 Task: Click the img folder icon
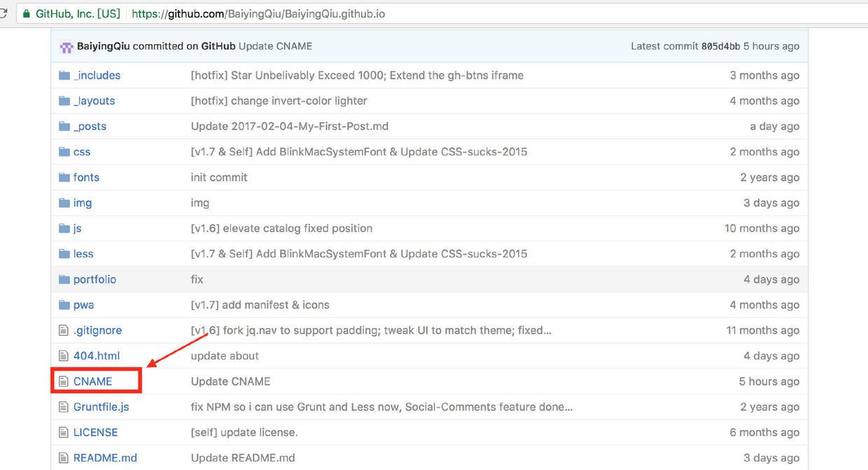(63, 202)
